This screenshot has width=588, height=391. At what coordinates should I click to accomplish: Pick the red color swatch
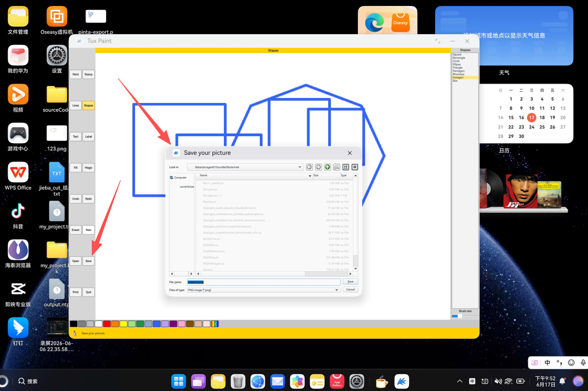[107, 324]
